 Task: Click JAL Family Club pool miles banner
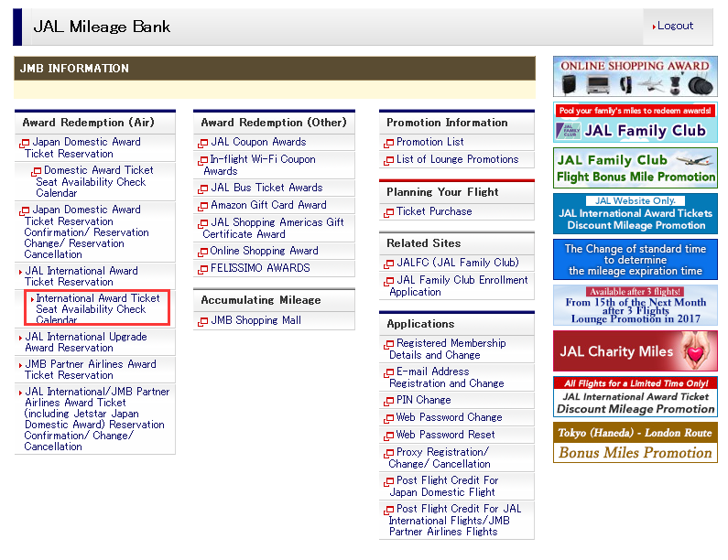pos(636,123)
